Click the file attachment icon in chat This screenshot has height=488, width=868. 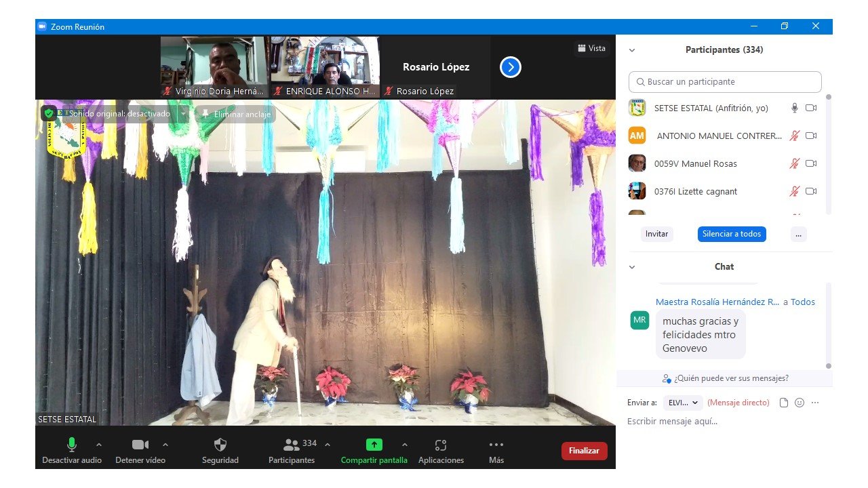(x=784, y=403)
